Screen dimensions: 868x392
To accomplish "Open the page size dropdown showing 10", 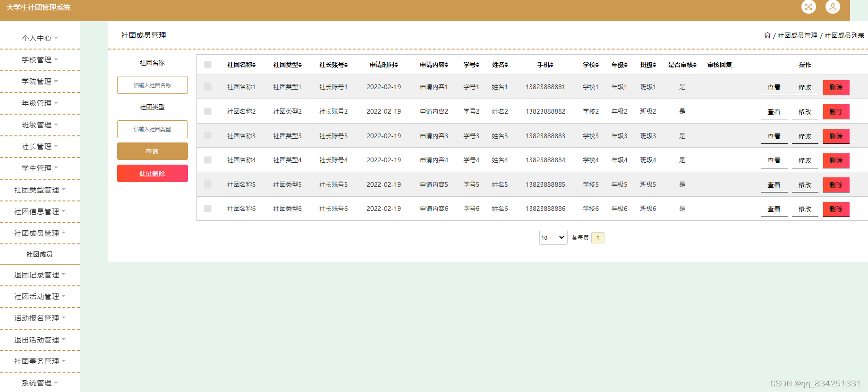I will coord(553,237).
